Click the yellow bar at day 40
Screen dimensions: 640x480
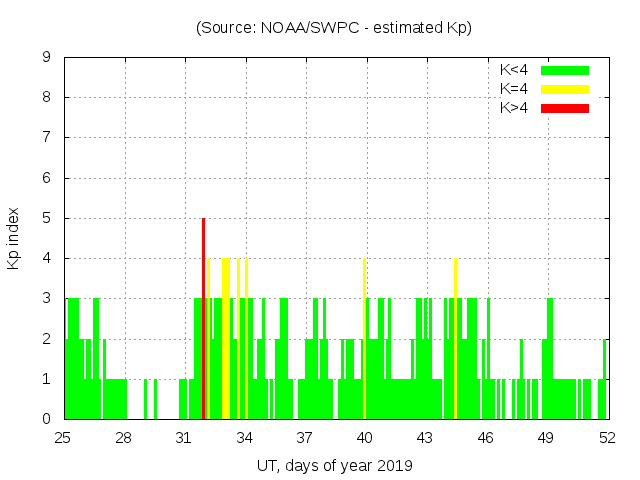(x=364, y=340)
